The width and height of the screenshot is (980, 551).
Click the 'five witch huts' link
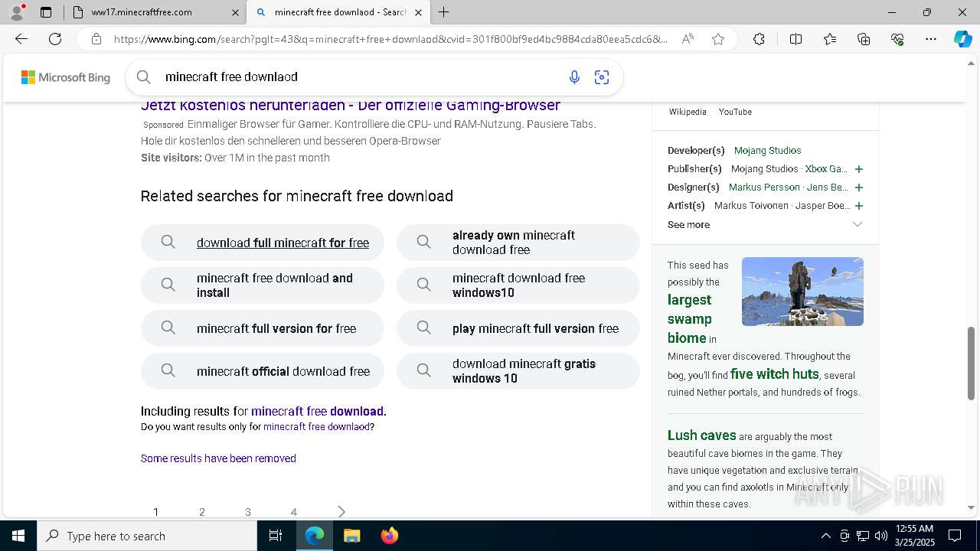point(775,374)
